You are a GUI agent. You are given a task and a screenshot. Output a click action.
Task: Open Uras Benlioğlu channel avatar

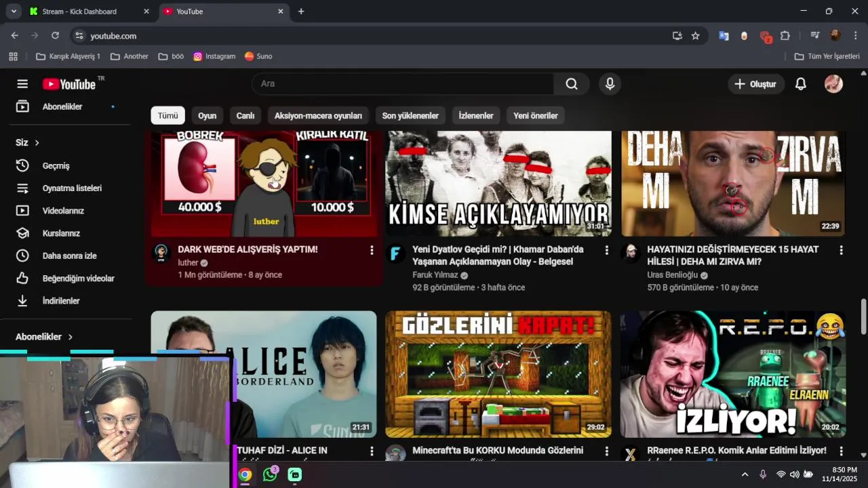point(631,253)
